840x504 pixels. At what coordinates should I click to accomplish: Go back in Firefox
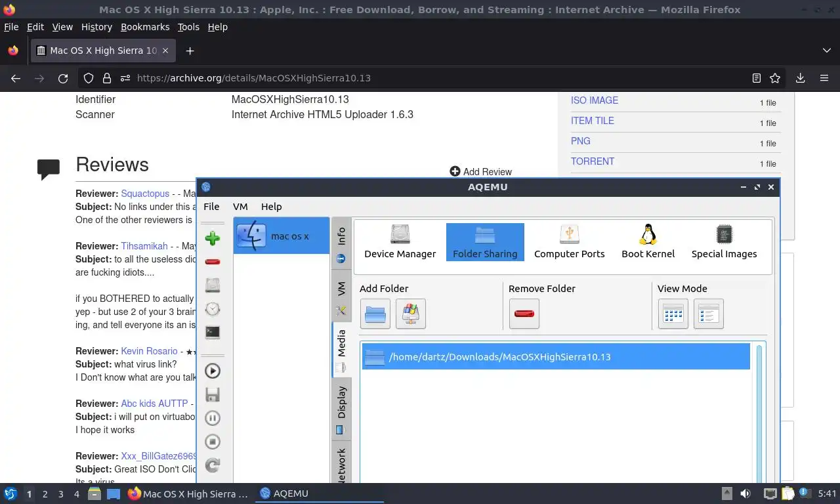(x=16, y=78)
